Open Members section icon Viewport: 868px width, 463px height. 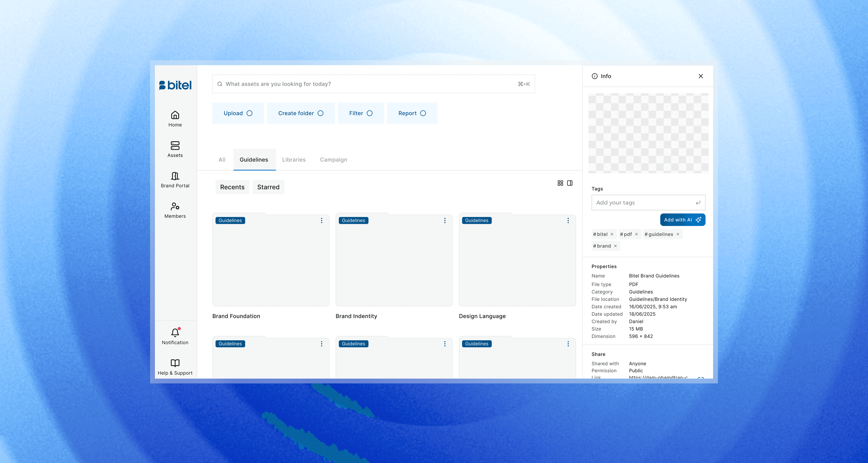pyautogui.click(x=175, y=206)
